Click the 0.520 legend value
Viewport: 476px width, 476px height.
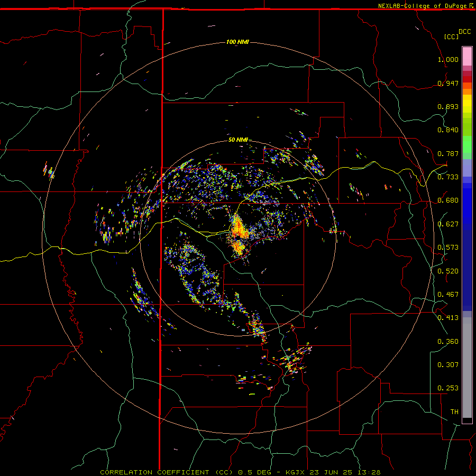(x=448, y=271)
